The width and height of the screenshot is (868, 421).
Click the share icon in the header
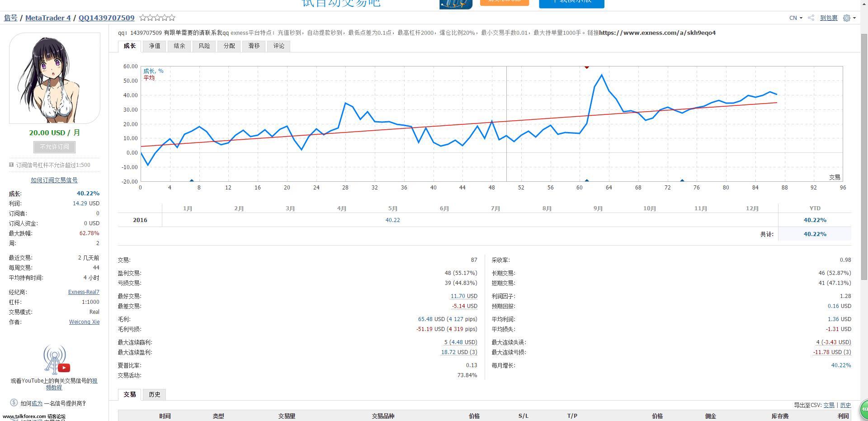[811, 18]
